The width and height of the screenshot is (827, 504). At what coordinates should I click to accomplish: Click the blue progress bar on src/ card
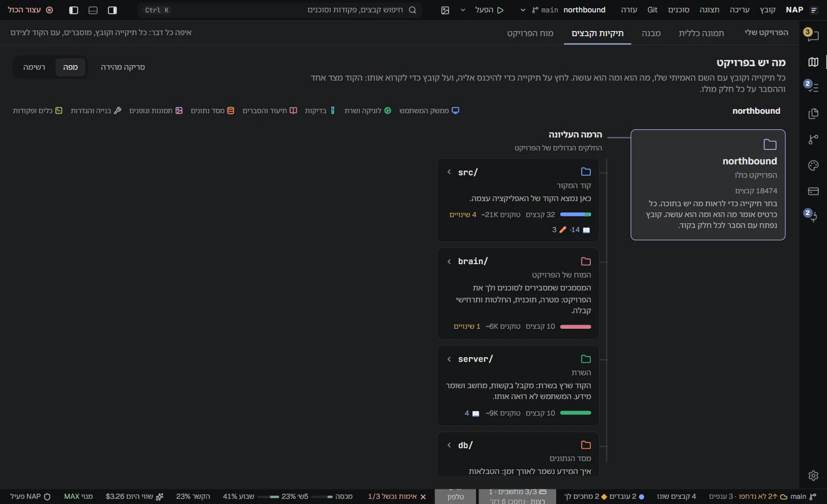coord(576,215)
